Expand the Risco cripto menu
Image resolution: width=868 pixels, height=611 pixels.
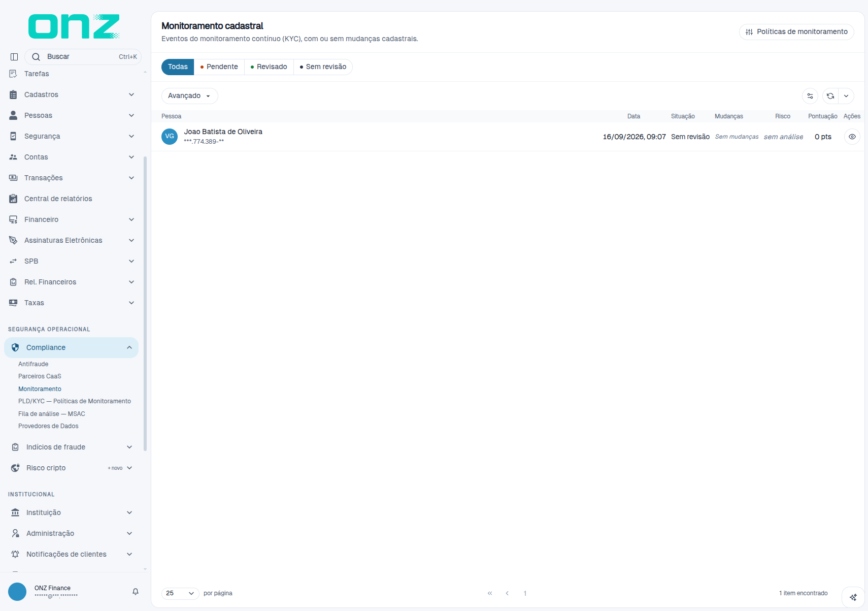(72, 468)
